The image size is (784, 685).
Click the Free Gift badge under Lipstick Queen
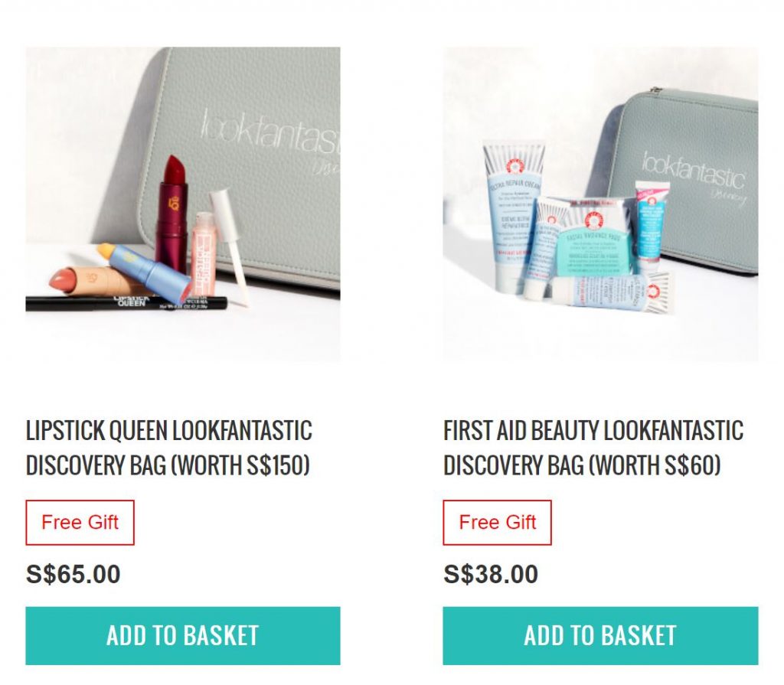[80, 523]
